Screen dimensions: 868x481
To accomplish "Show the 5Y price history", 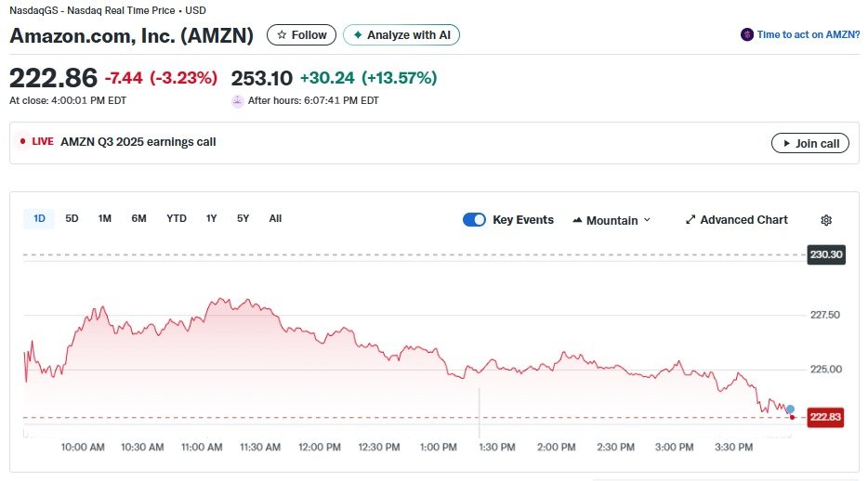I will (x=243, y=219).
